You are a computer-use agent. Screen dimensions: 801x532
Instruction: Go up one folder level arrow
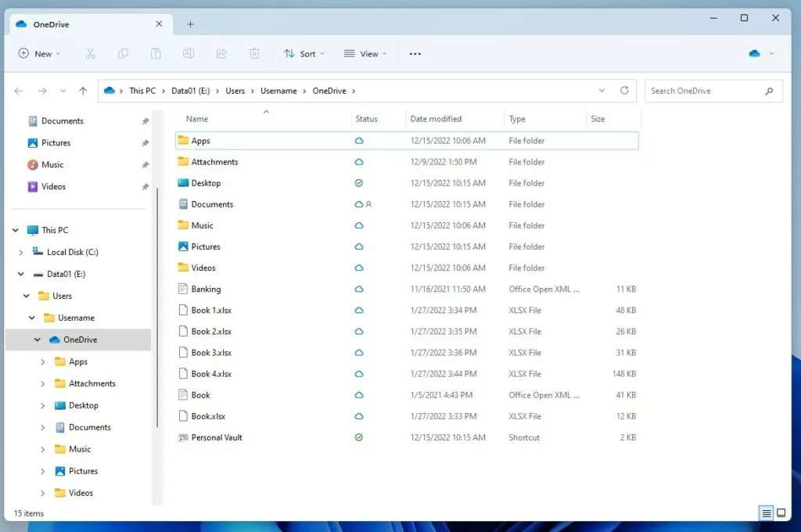[83, 91]
